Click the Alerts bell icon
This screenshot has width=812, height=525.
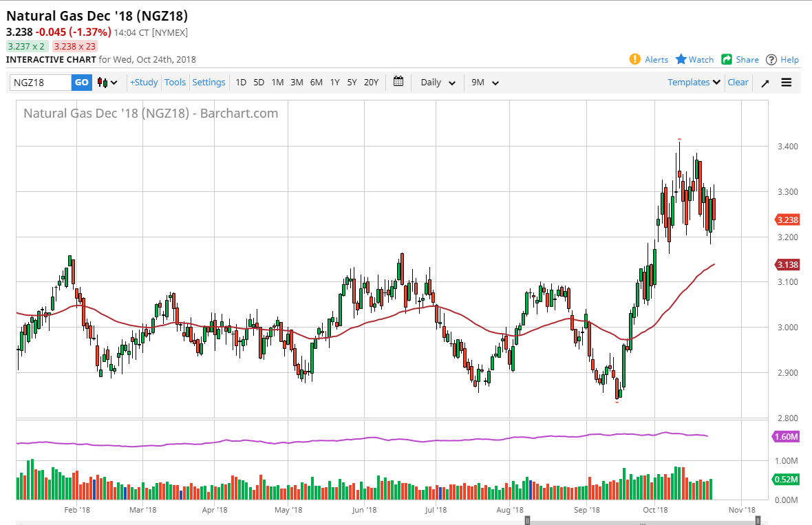point(634,59)
